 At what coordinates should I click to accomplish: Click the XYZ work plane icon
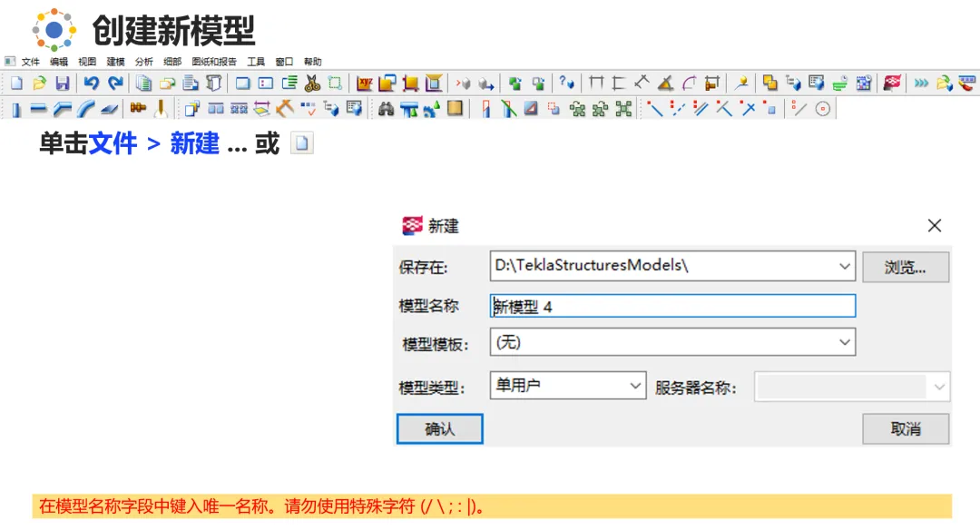pyautogui.click(x=365, y=83)
